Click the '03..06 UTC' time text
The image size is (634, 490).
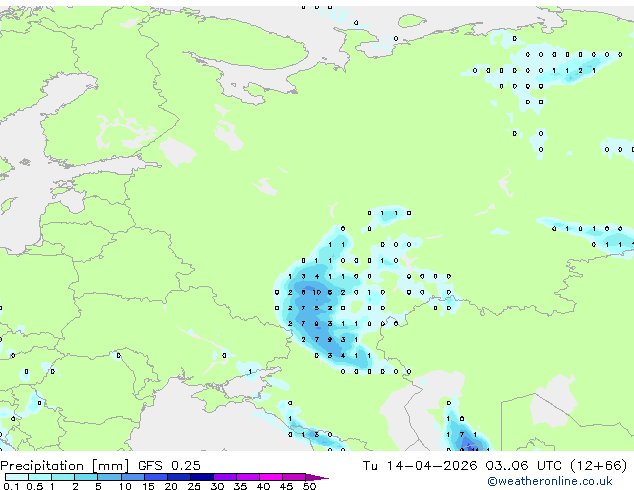pos(524,466)
